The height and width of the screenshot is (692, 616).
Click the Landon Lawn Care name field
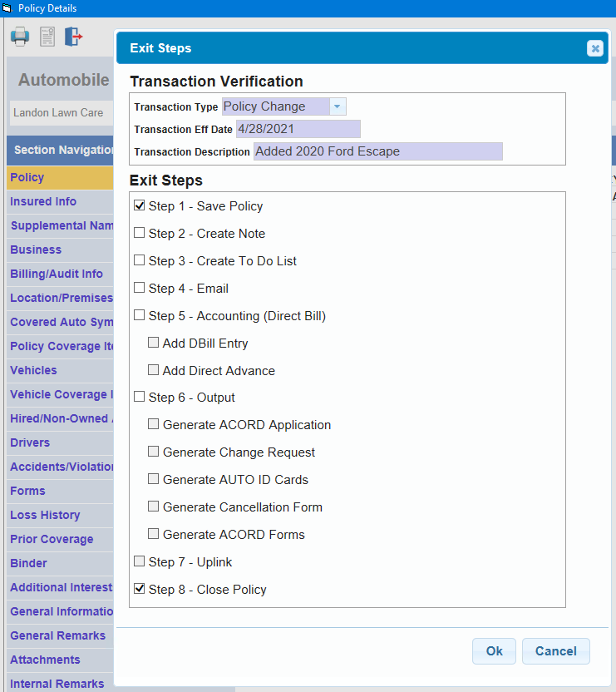point(62,113)
